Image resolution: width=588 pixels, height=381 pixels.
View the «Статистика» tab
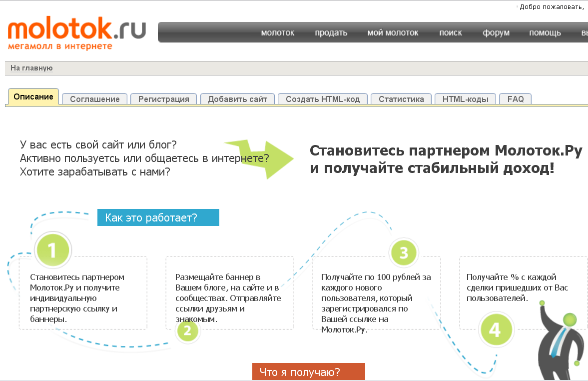[401, 99]
